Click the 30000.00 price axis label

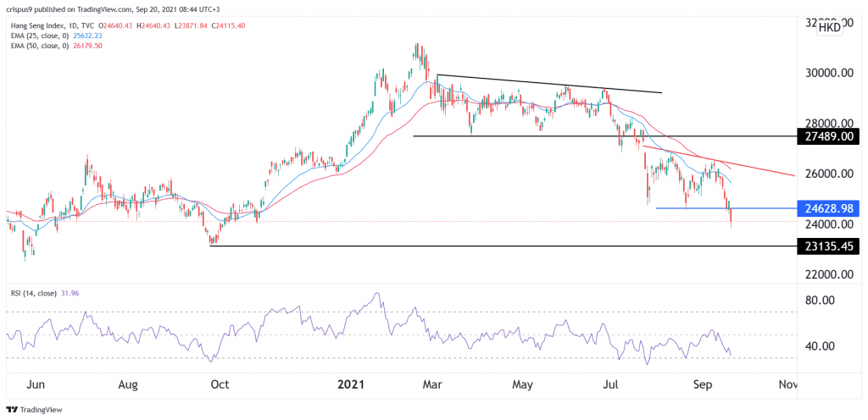coord(828,73)
